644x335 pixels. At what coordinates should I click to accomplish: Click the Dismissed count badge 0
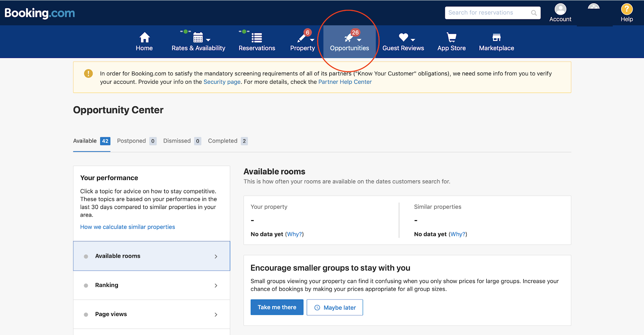pyautogui.click(x=198, y=141)
